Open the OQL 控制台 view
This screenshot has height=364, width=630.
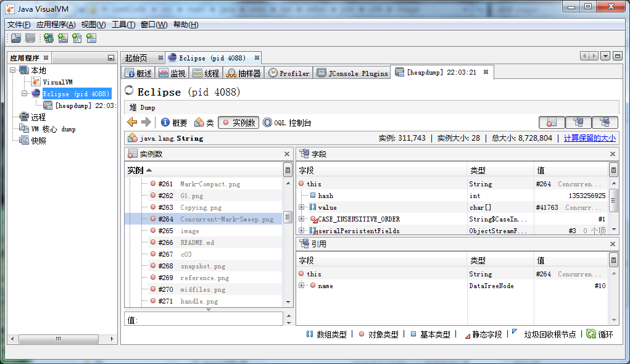point(287,123)
